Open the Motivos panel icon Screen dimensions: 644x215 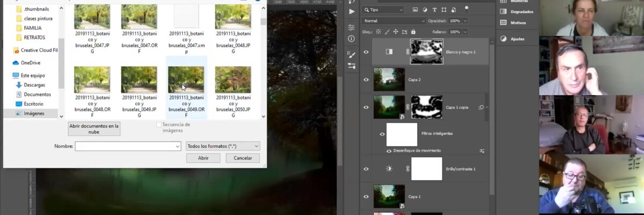pyautogui.click(x=503, y=23)
